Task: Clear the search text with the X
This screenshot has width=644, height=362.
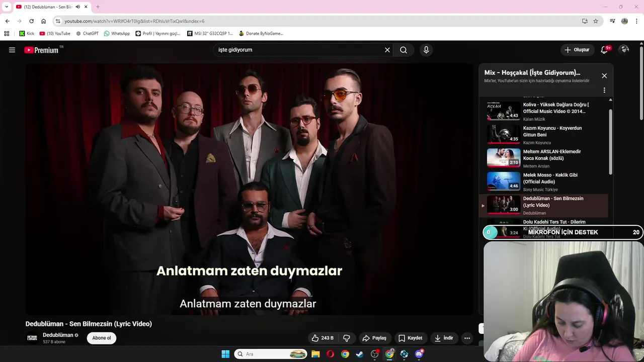Action: point(387,50)
